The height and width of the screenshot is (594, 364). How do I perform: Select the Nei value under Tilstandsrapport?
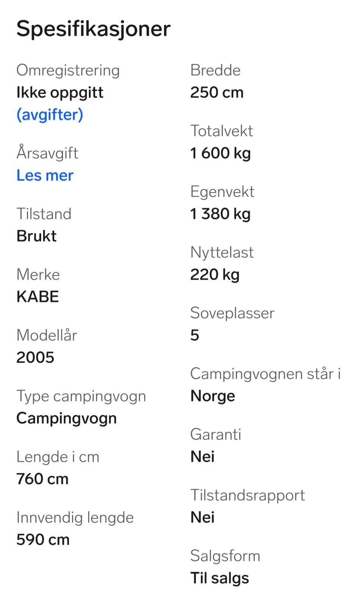(x=202, y=517)
